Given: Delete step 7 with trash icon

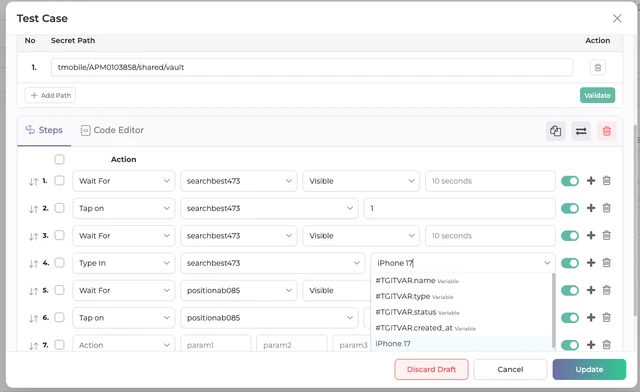Looking at the screenshot, I should pyautogui.click(x=607, y=345).
